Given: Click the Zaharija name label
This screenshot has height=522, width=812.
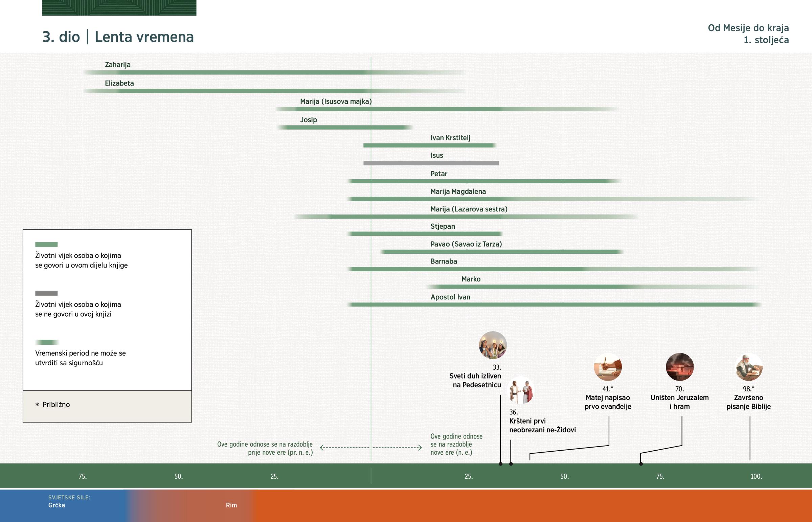Looking at the screenshot, I should 118,65.
